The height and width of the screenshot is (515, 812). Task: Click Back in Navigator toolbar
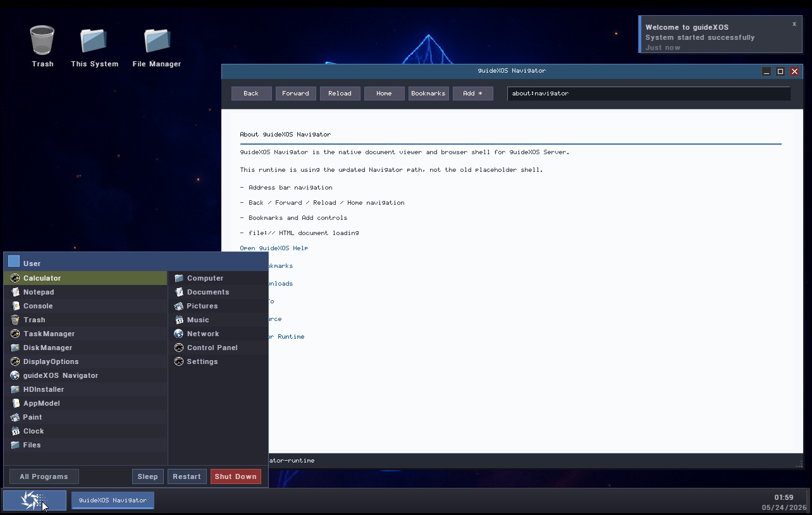(x=251, y=94)
